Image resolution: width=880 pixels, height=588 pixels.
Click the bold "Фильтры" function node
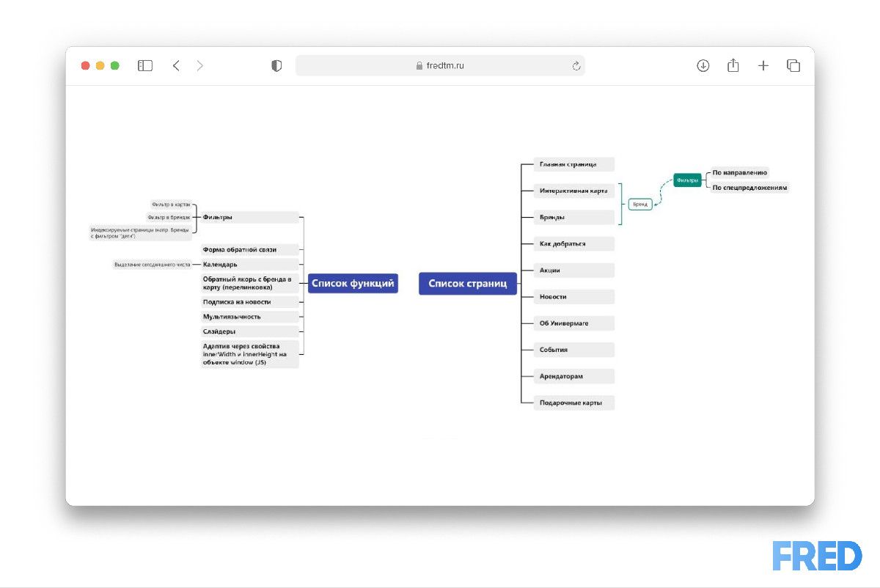[x=249, y=217]
